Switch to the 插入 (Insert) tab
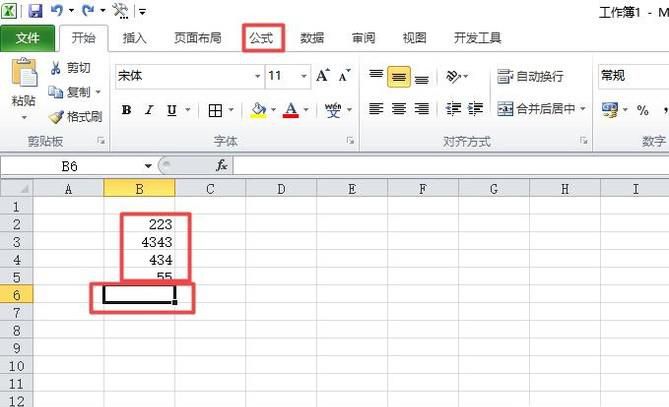 134,38
